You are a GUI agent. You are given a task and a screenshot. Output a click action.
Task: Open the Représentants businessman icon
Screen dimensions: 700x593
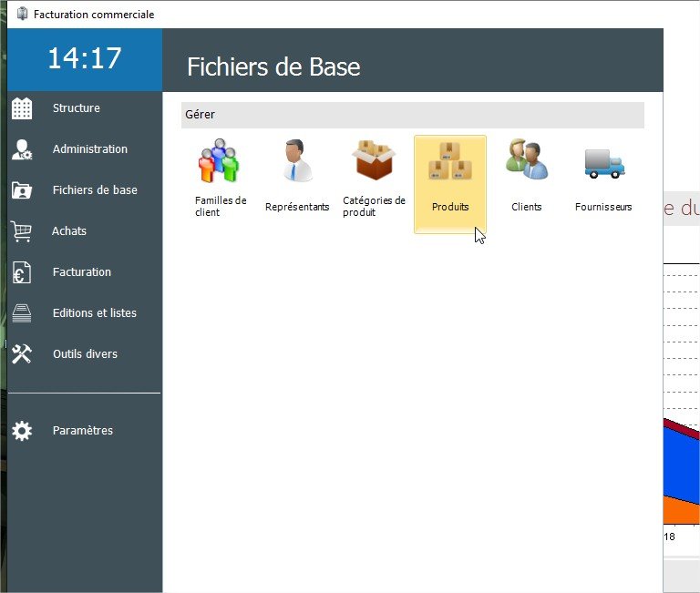click(297, 160)
